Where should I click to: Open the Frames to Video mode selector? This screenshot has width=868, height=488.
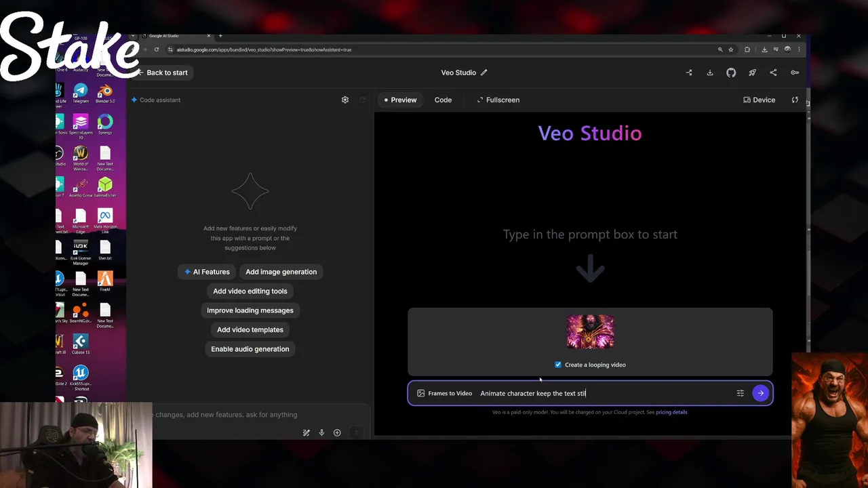pyautogui.click(x=445, y=393)
